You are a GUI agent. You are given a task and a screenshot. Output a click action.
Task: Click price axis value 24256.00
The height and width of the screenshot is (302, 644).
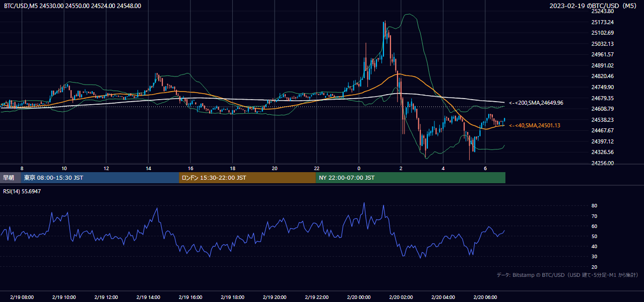603,163
